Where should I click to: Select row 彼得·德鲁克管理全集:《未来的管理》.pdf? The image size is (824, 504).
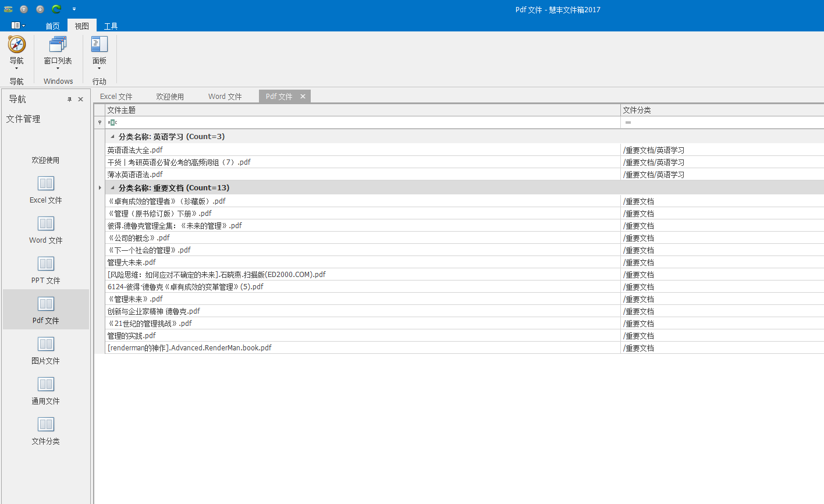coord(363,225)
